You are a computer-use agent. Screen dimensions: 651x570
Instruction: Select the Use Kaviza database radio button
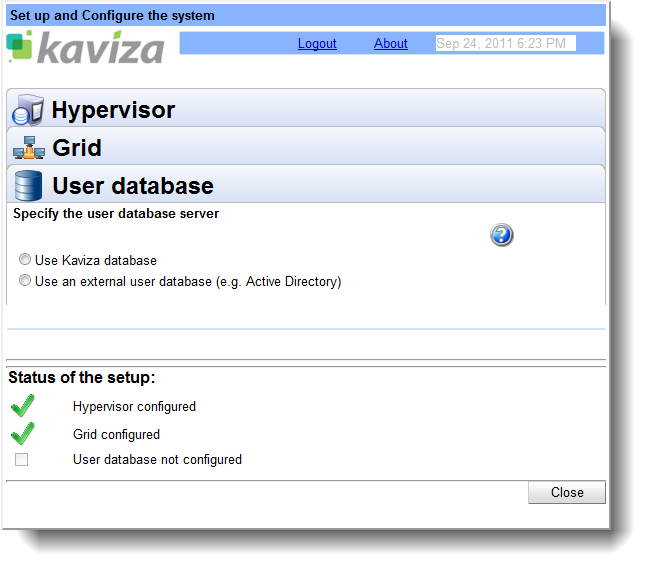[x=25, y=260]
